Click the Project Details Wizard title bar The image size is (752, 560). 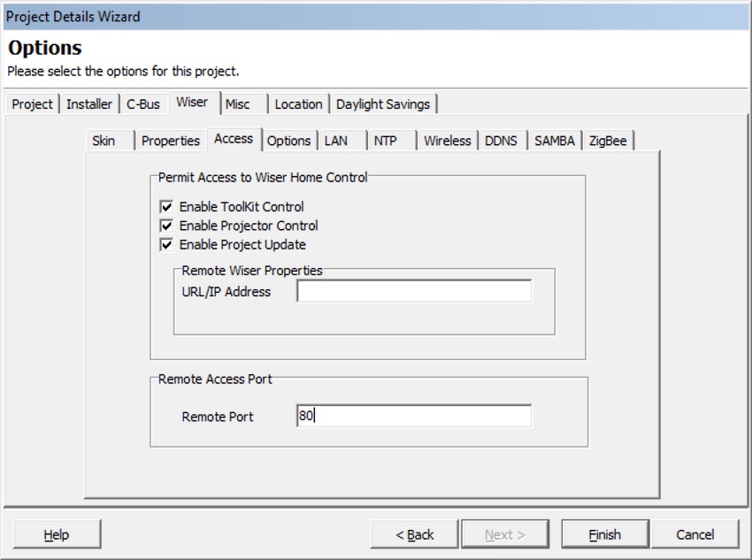click(376, 16)
